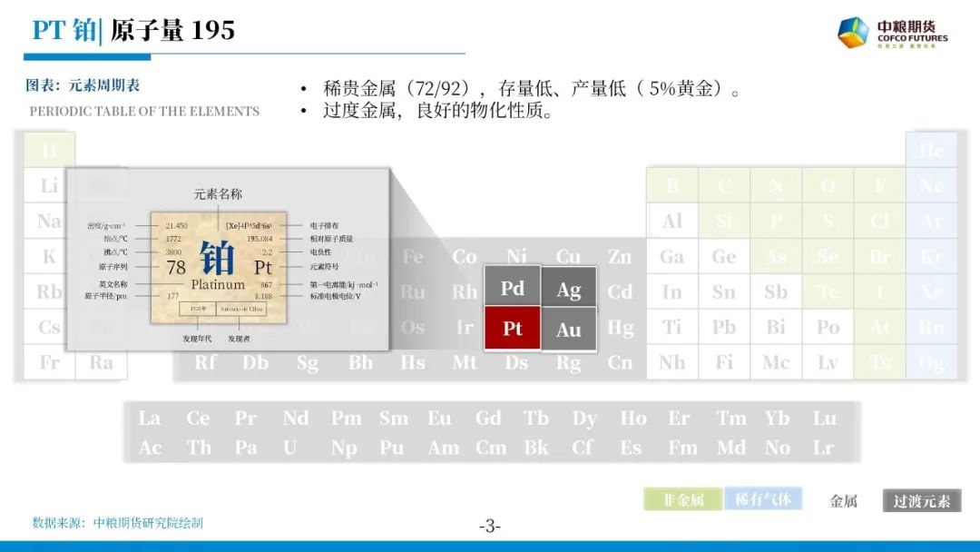980x552 pixels.
Task: Select the Pd element cell
Action: pos(513,288)
